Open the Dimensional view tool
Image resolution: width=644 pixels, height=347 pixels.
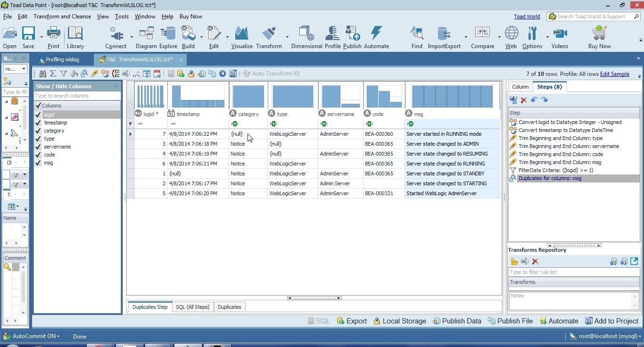(306, 37)
